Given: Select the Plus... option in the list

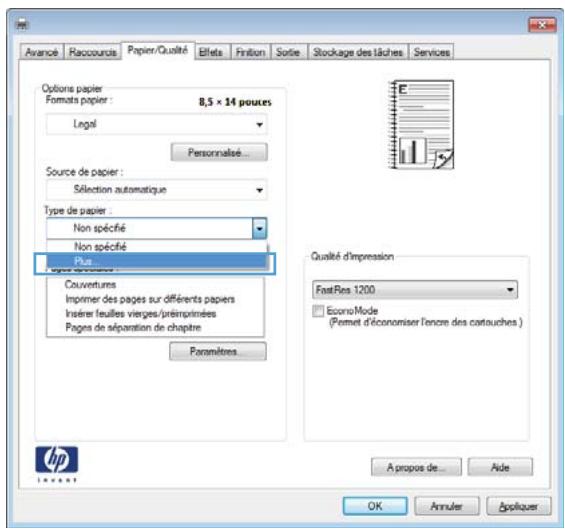Looking at the screenshot, I should (x=156, y=260).
